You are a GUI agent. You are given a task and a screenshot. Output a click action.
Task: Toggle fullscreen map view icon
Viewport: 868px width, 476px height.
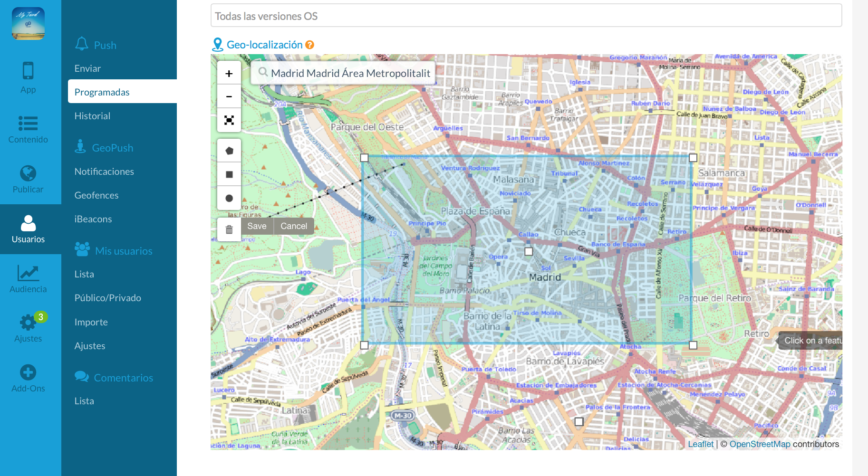pos(229,120)
